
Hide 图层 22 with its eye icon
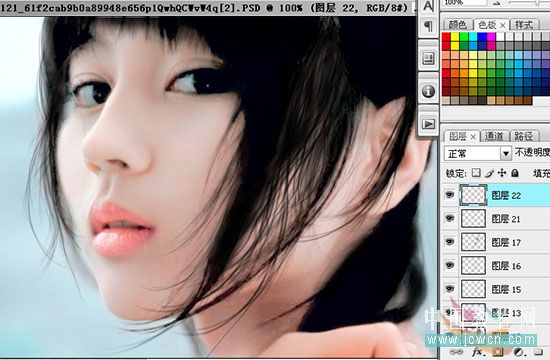[450, 195]
